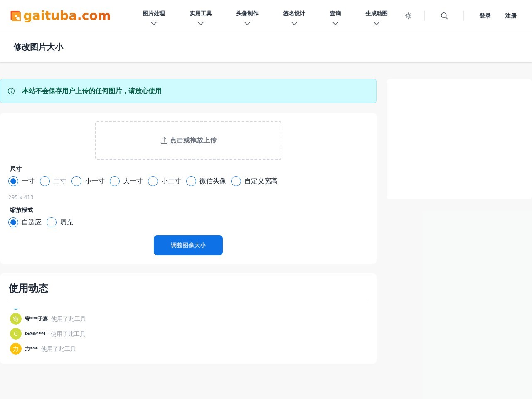Click the 修改图片大小 page title

click(38, 47)
